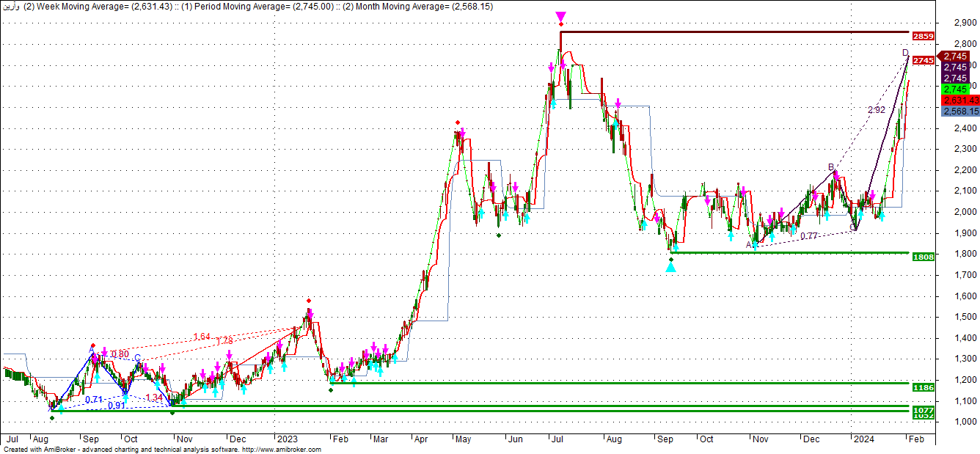
Task: Click the large cyan up-triangle under the 1808 low
Action: click(x=670, y=267)
